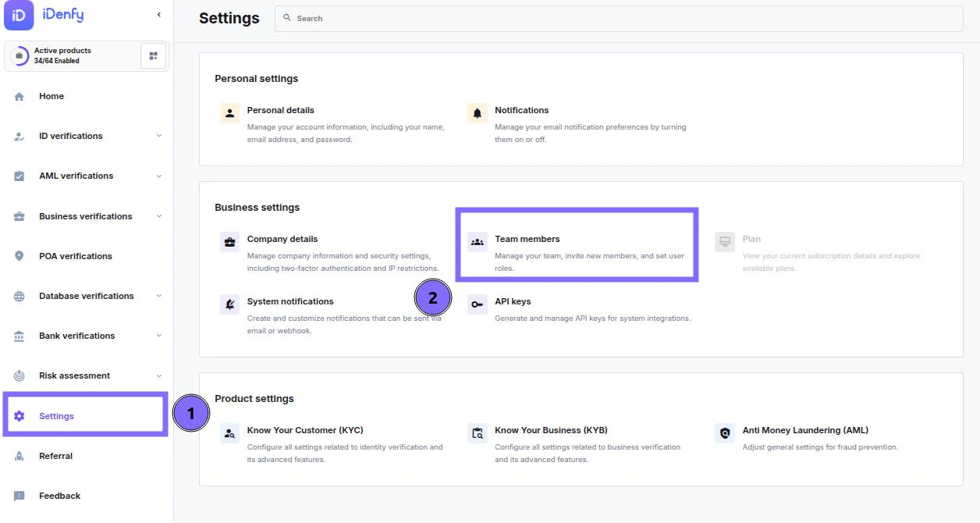The width and height of the screenshot is (980, 523).
Task: Open Anti Money Laundering (AML) settings
Action: coord(805,430)
